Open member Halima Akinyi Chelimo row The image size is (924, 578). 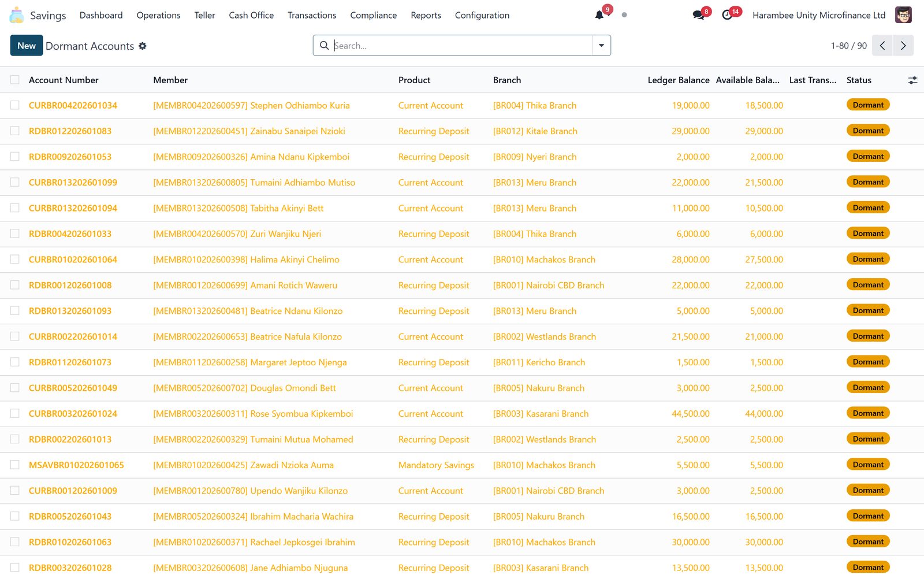pos(246,260)
